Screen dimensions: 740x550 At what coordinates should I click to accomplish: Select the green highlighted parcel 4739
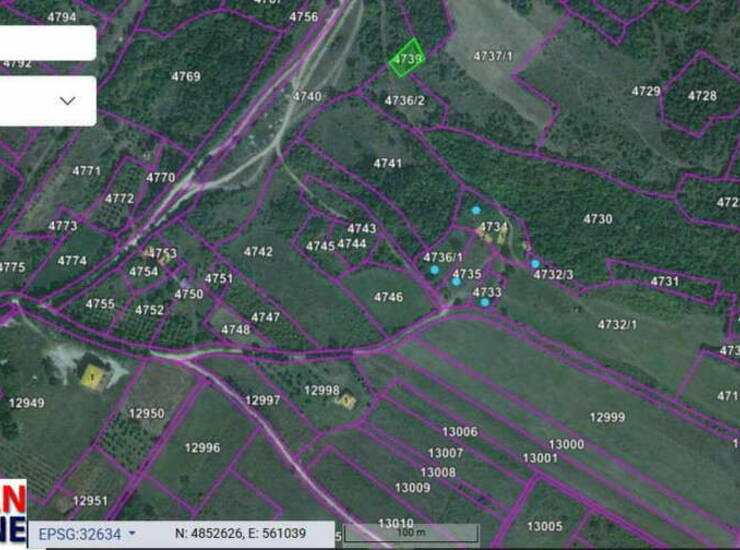pos(406,58)
